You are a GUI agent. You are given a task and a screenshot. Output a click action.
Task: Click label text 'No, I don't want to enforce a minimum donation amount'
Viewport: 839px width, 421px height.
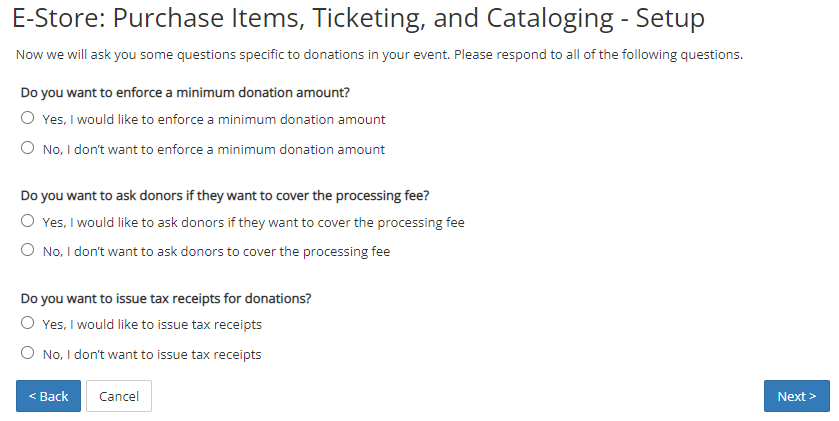point(213,149)
